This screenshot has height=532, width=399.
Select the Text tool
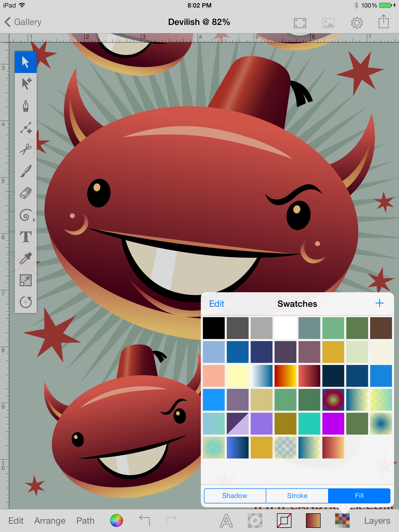[25, 237]
